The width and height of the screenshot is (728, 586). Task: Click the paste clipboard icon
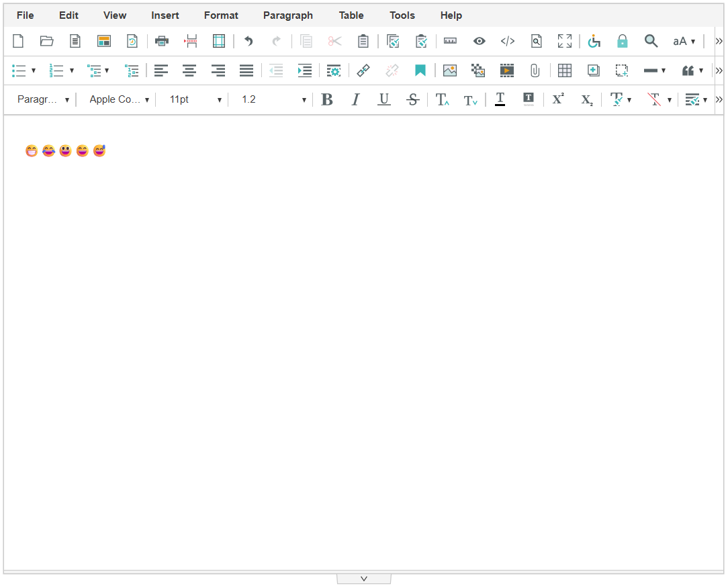click(x=363, y=42)
